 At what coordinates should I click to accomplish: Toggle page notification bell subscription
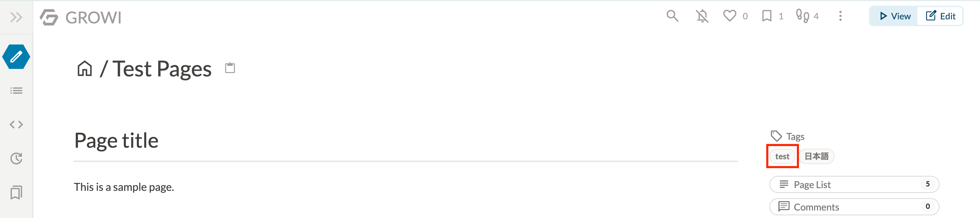tap(702, 16)
